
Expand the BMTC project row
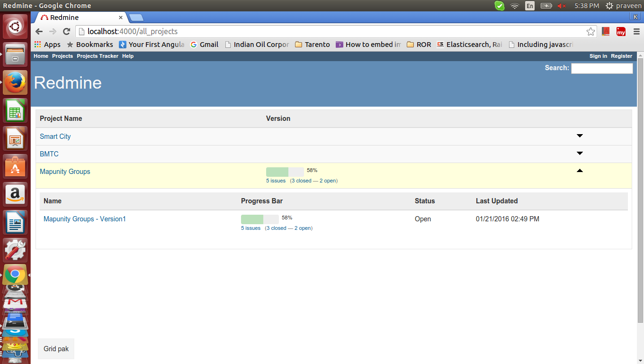tap(580, 154)
